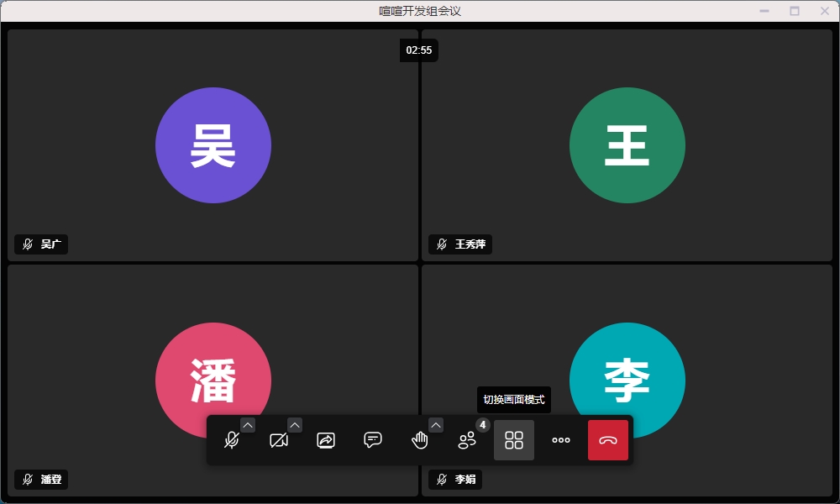The height and width of the screenshot is (504, 840).
Task: Open the more actions menu
Action: (561, 440)
